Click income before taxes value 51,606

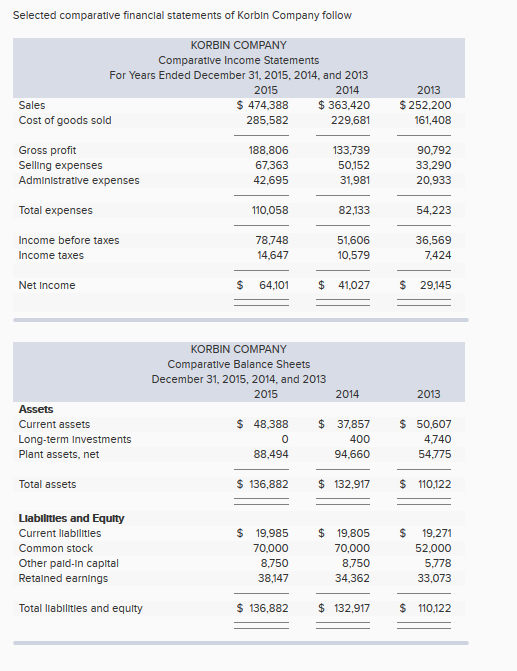354,240
